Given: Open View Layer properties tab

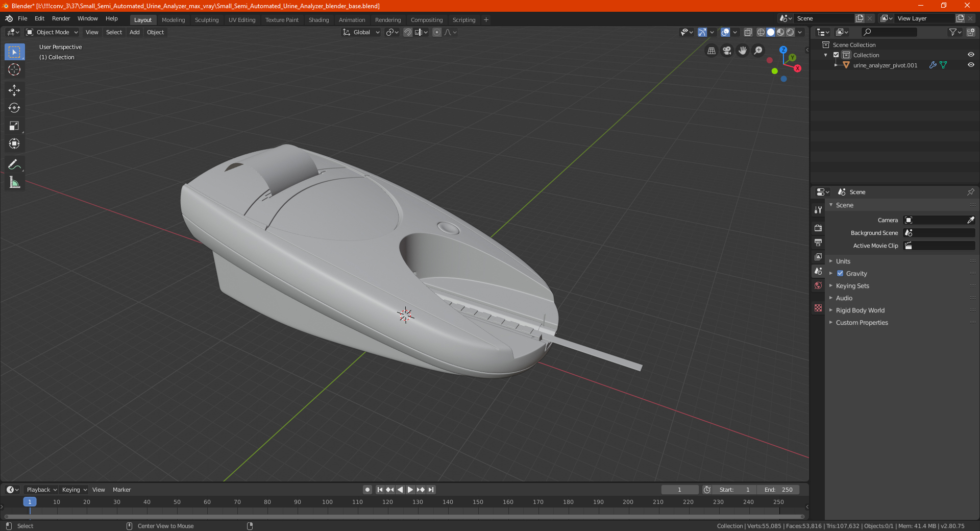Looking at the screenshot, I should point(818,256).
